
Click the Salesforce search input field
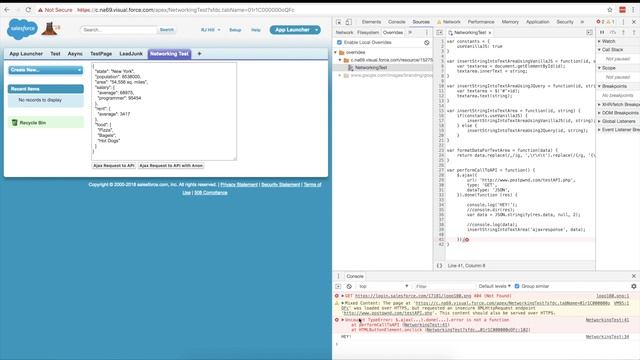pyautogui.click(x=118, y=30)
